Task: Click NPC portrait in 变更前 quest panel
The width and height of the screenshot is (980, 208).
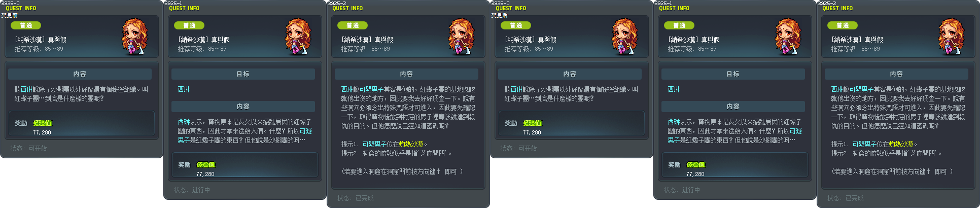Action: 135,37
